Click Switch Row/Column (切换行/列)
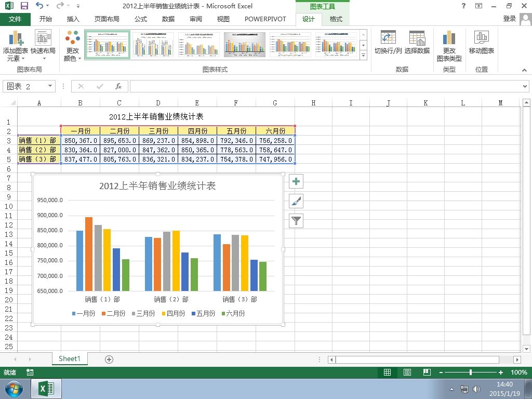 pos(388,43)
